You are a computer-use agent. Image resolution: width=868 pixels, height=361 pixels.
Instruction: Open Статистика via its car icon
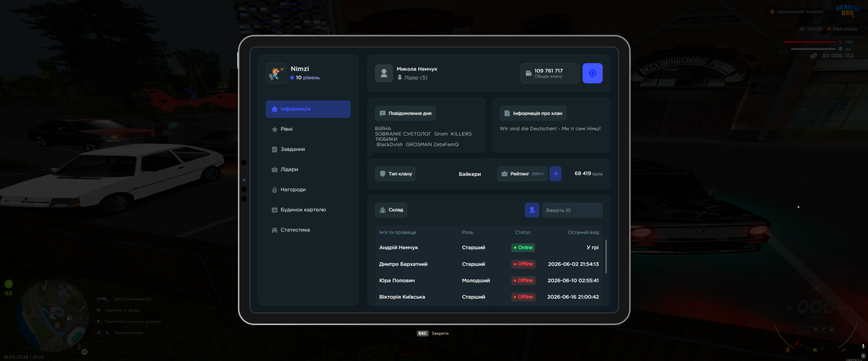(274, 230)
